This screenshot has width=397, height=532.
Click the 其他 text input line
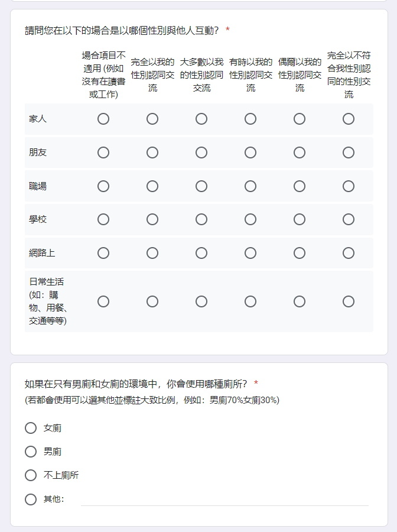click(x=224, y=499)
